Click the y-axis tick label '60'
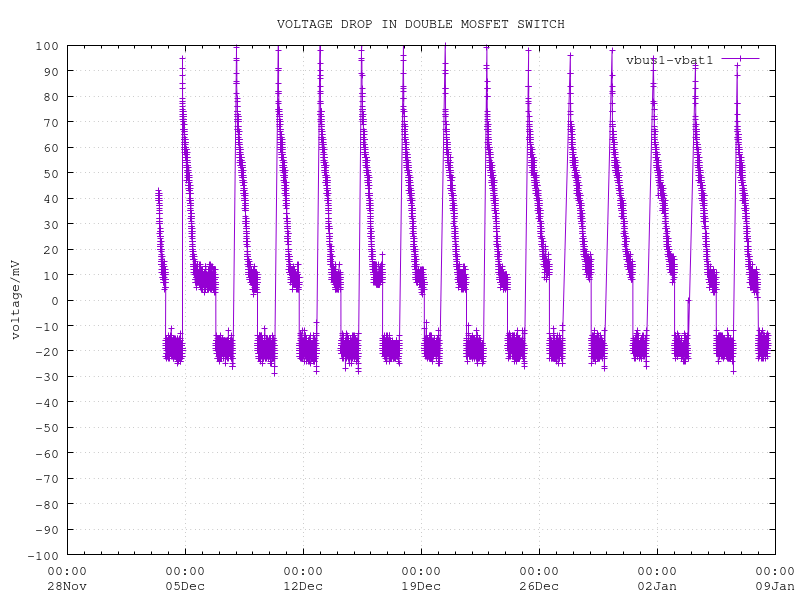Screen dimensions: 800x600 51,148
